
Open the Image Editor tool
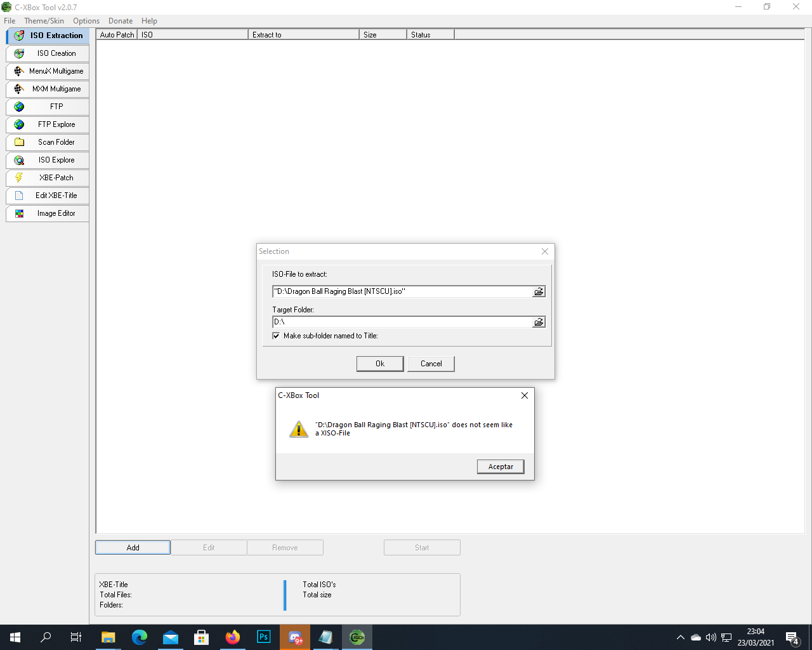pyautogui.click(x=48, y=213)
